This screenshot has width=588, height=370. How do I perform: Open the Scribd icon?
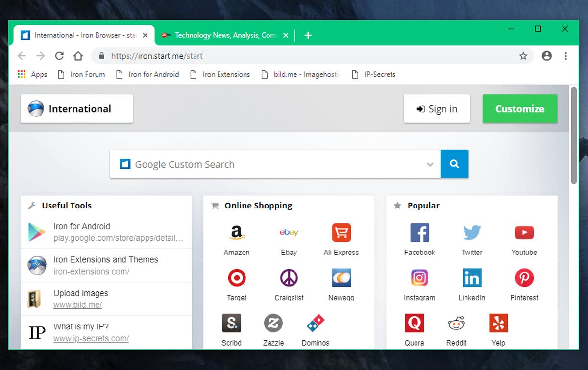coord(231,323)
